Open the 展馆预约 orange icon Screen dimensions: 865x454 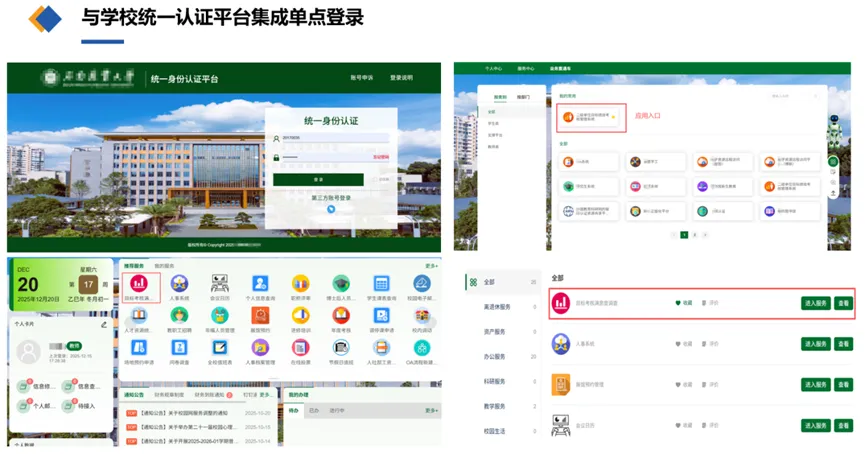coord(260,316)
